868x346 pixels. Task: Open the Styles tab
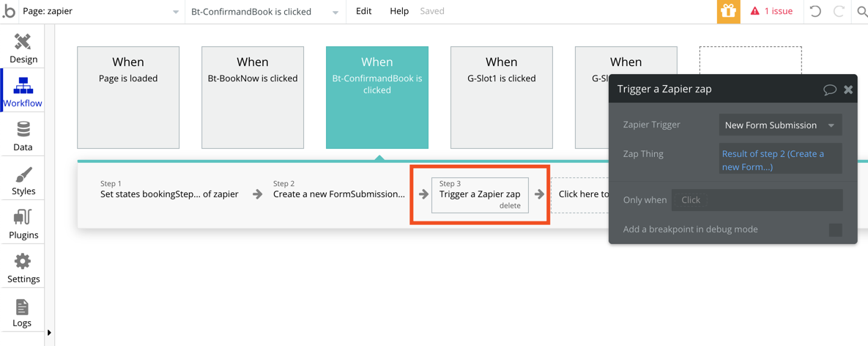point(23,180)
